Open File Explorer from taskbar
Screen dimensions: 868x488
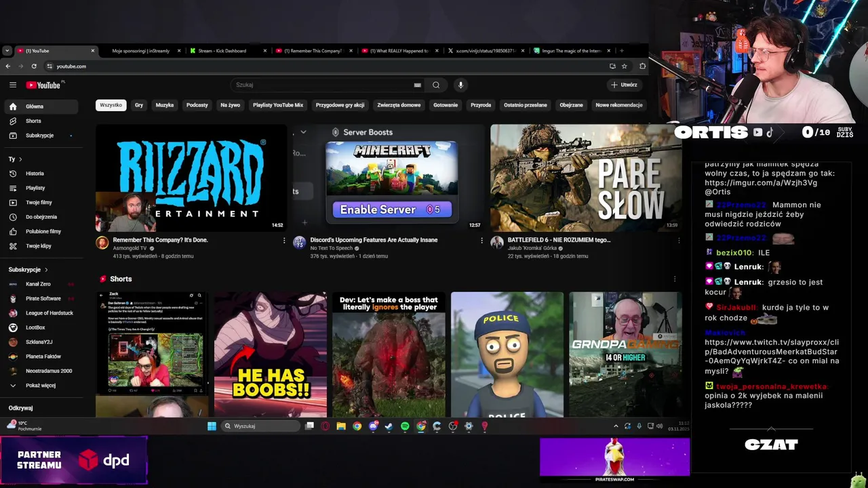coord(341,426)
